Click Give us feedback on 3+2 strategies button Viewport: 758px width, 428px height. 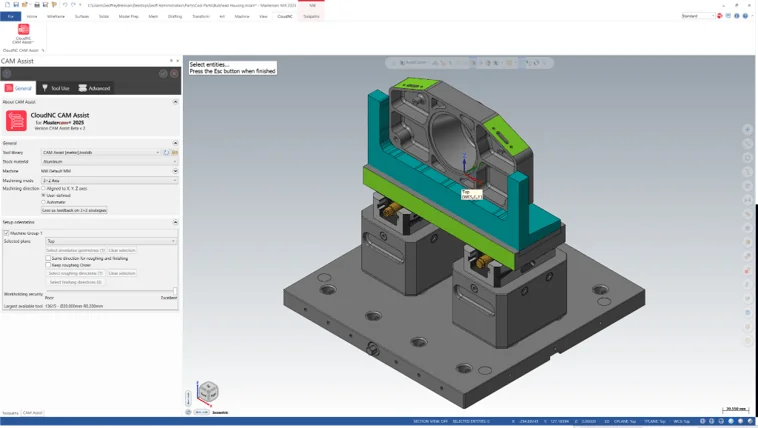click(74, 210)
